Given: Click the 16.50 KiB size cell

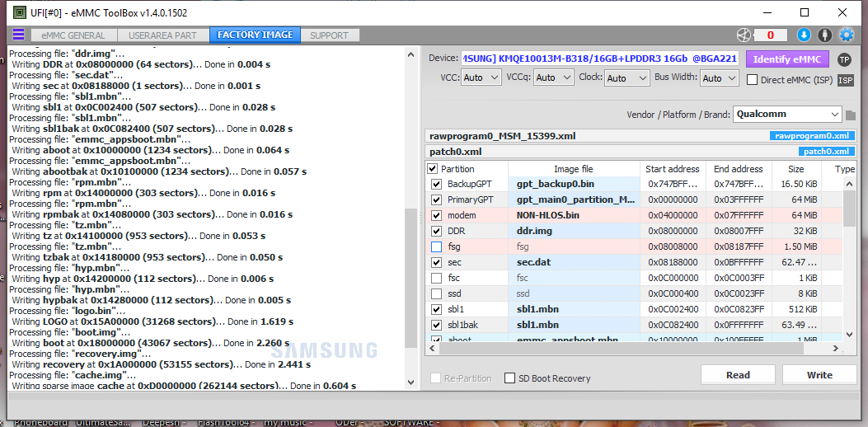Looking at the screenshot, I should [x=796, y=184].
